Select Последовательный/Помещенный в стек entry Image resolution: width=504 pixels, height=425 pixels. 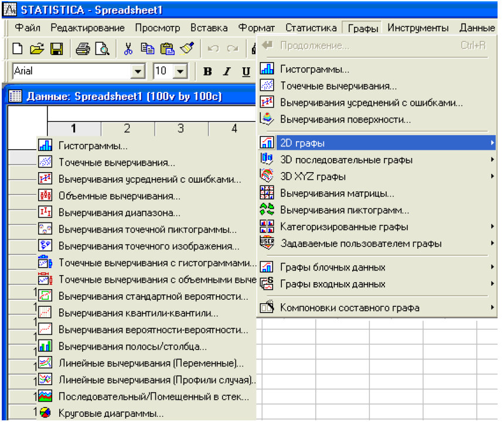coord(147,396)
